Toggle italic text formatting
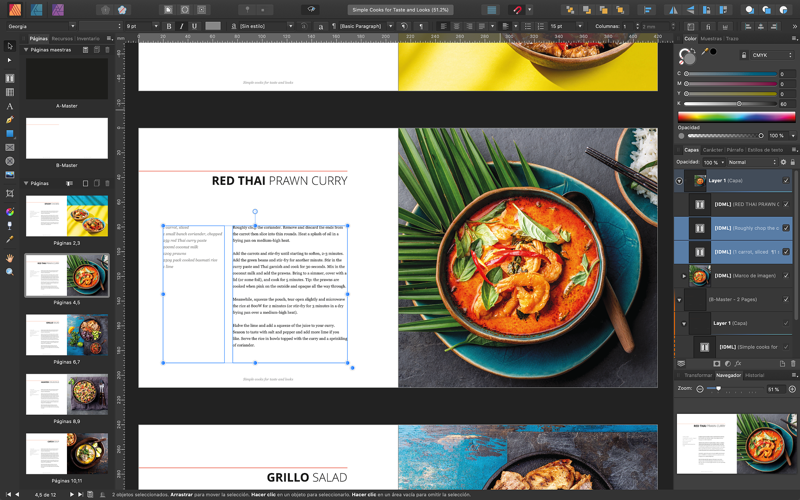 coord(181,26)
